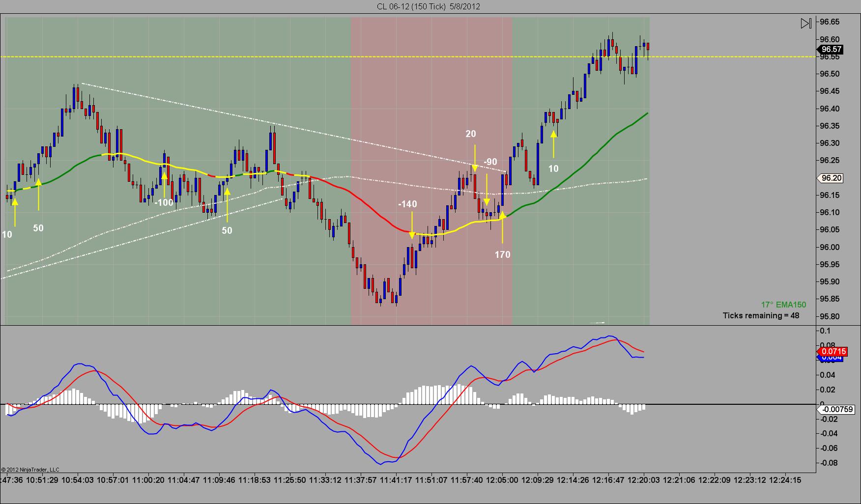Click the 95.80 price axis label

click(x=830, y=316)
